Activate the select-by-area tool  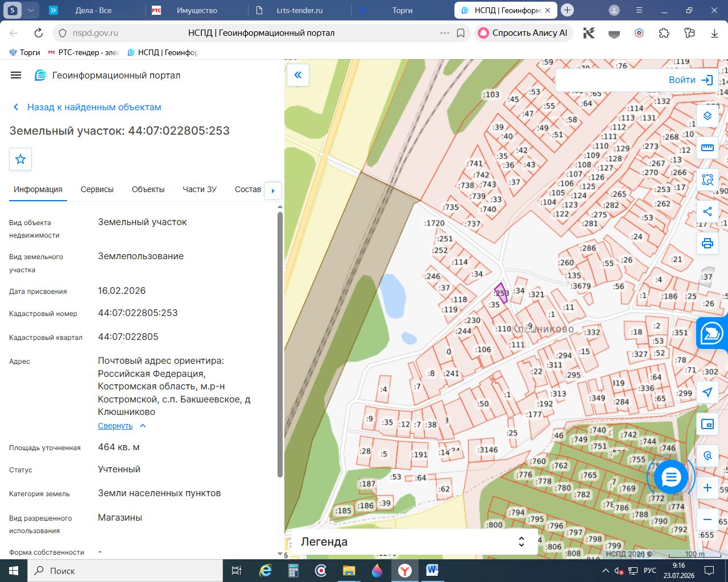click(708, 180)
